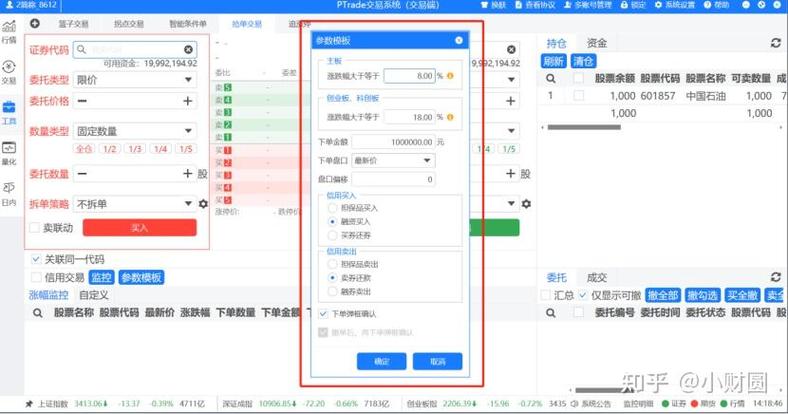The image size is (788, 414).
Task: Refresh the 委托 orders panel via refresh icon
Action: tap(775, 277)
